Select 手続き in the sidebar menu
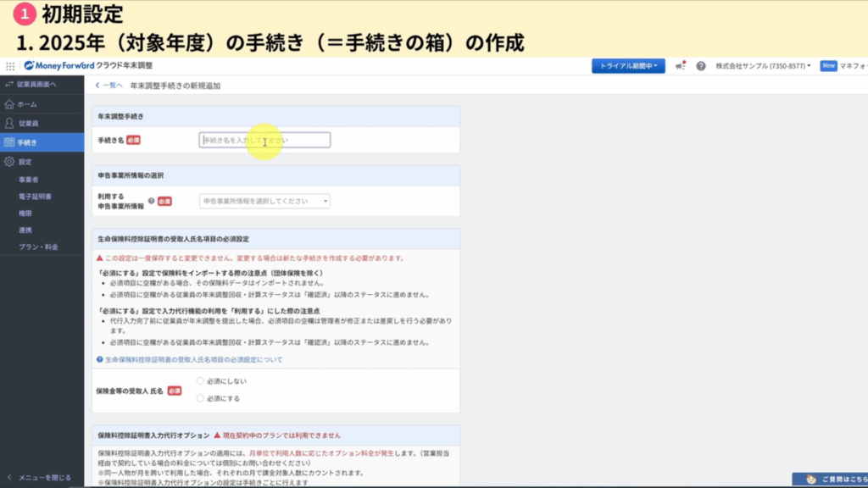Screen dimensions: 868x488 coord(27,142)
